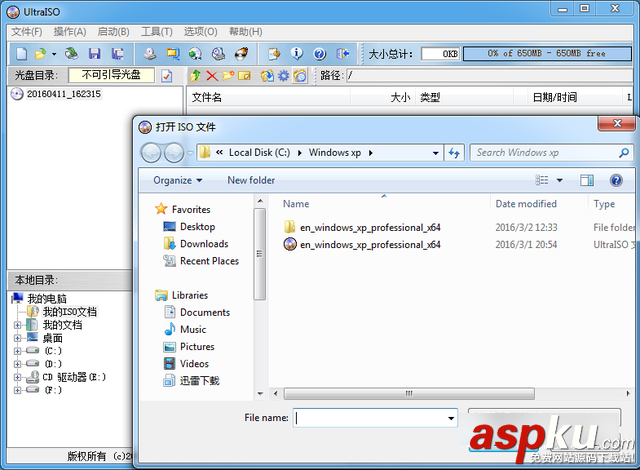Click the dialog help question mark icon

pyautogui.click(x=616, y=180)
